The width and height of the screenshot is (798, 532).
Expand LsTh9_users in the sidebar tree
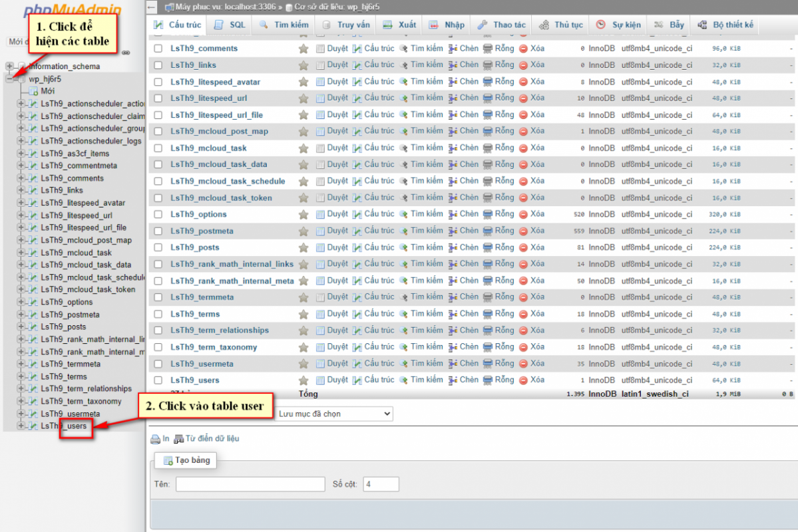tap(21, 426)
